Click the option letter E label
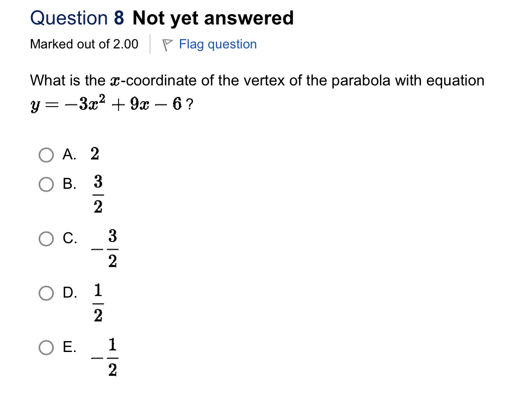The width and height of the screenshot is (522, 420). pyautogui.click(x=69, y=347)
